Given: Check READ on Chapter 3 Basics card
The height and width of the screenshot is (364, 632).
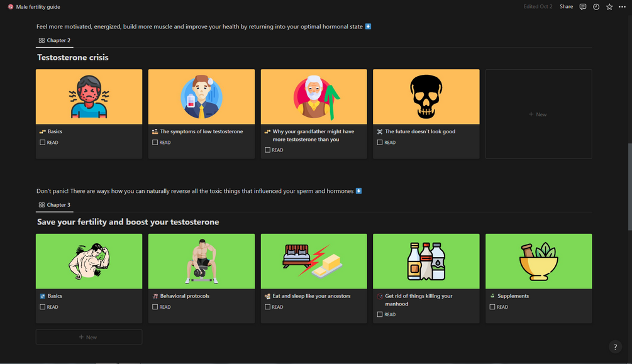Looking at the screenshot, I should coord(42,307).
